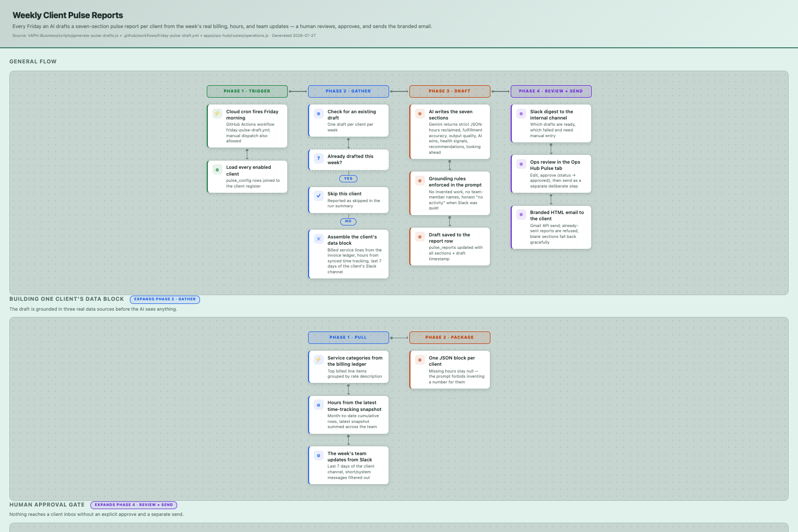
Task: Select the Phase 1 · Pull header
Action: (349, 338)
